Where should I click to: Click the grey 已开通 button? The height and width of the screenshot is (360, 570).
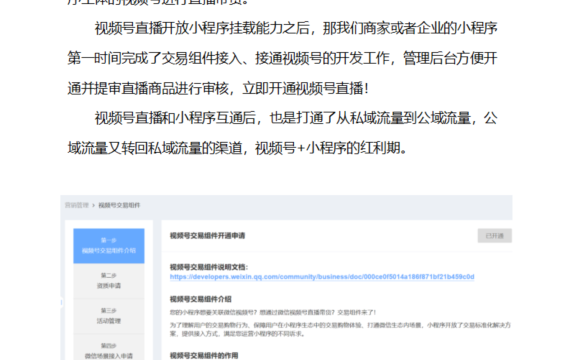pos(494,236)
